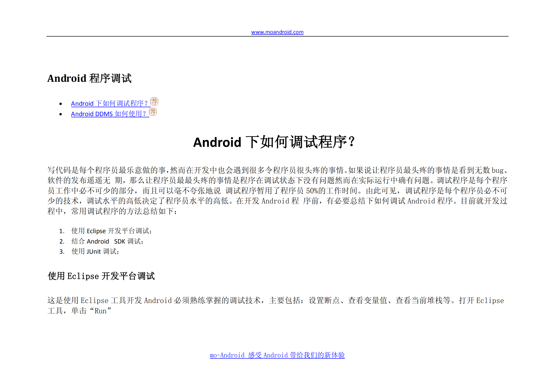The image size is (555, 392).
Task: Click the bullet marker before the DDMS entry
Action: [61, 114]
